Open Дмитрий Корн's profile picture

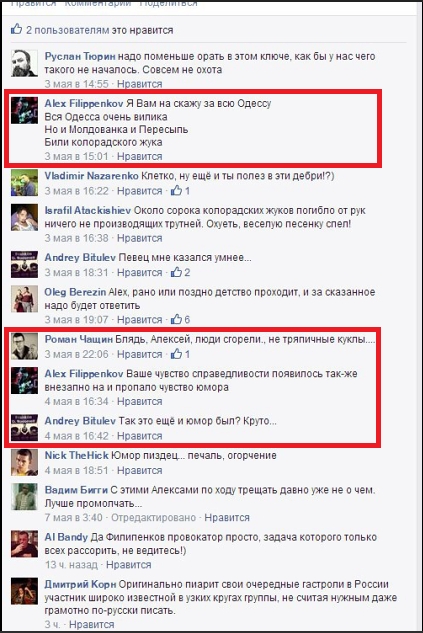(24, 591)
